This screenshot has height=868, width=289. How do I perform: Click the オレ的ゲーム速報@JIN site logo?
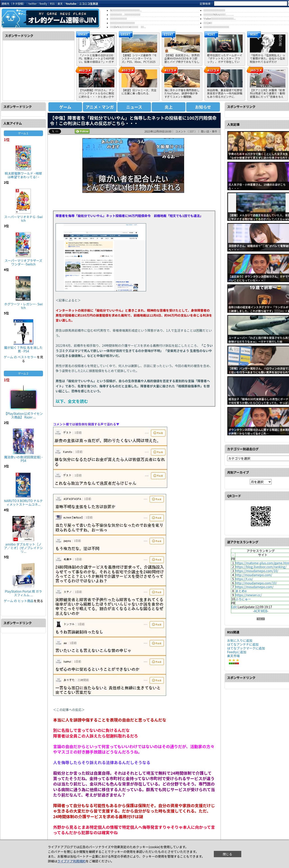[51, 18]
